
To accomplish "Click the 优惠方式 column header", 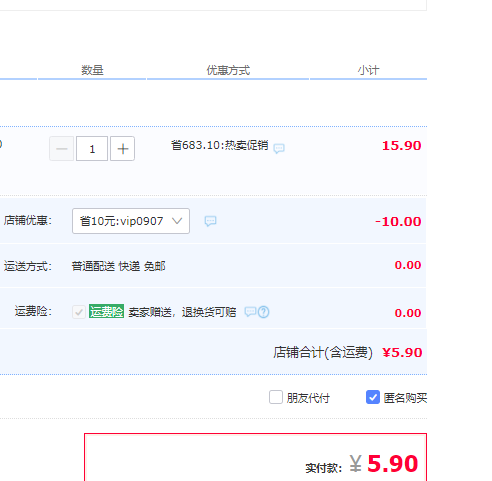I will [x=228, y=70].
